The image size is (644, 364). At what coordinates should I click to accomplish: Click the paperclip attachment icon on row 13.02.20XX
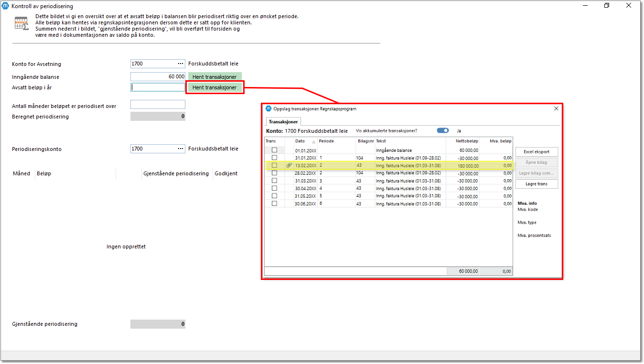(289, 165)
